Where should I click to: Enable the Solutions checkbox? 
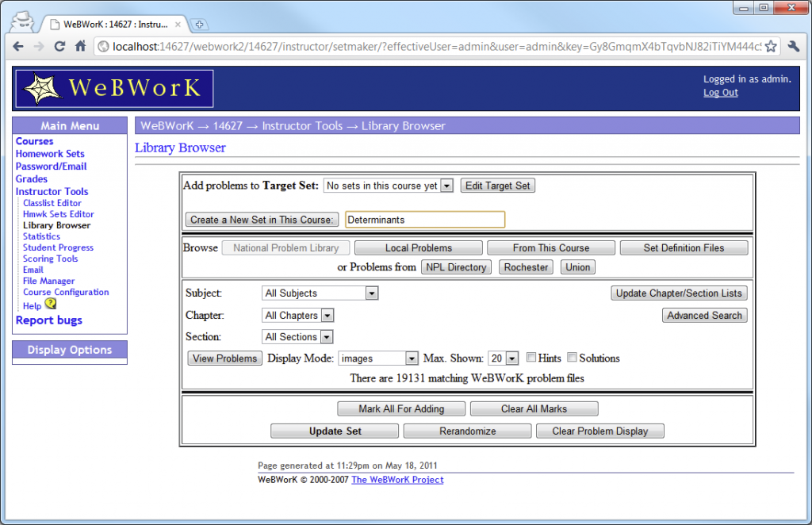[572, 357]
